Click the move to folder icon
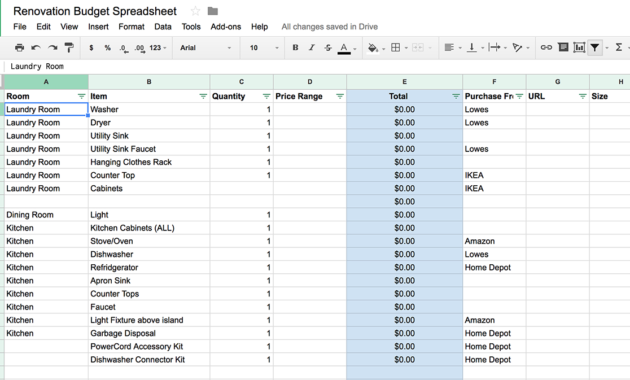 click(213, 11)
